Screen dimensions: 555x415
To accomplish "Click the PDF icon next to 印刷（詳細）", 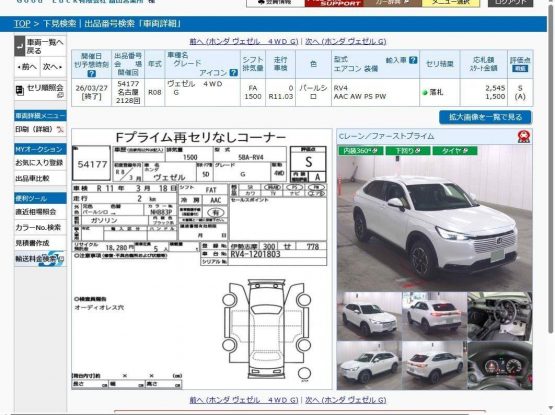I will point(60,129).
